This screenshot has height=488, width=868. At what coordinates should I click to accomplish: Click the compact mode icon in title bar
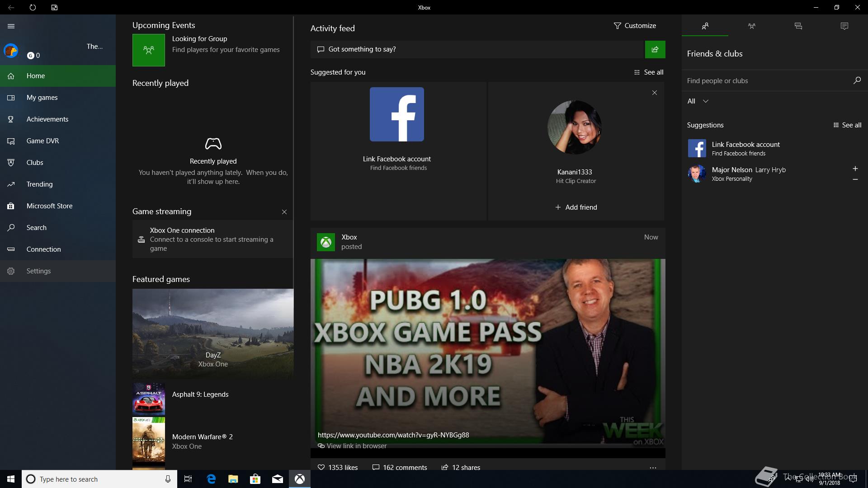coord(54,7)
